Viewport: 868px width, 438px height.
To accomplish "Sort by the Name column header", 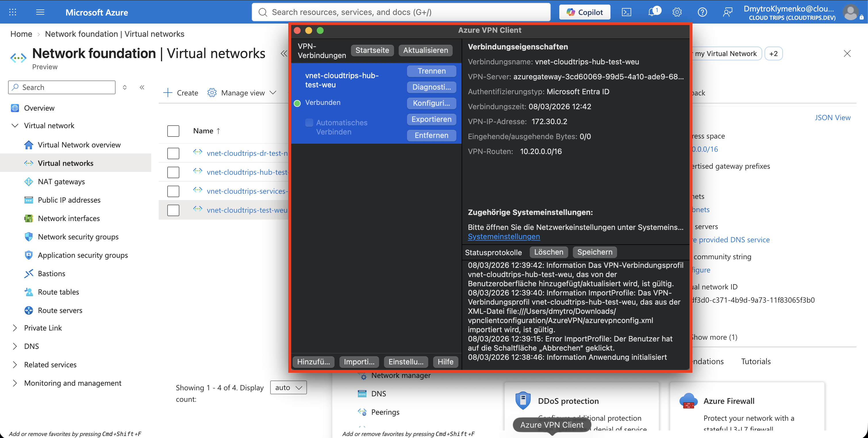I will (206, 131).
